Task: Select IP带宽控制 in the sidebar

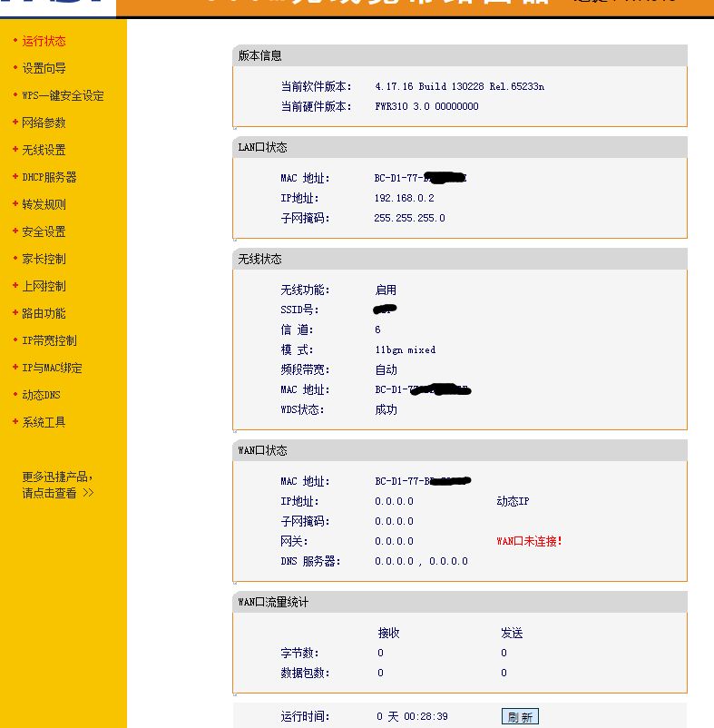Action: click(x=49, y=340)
